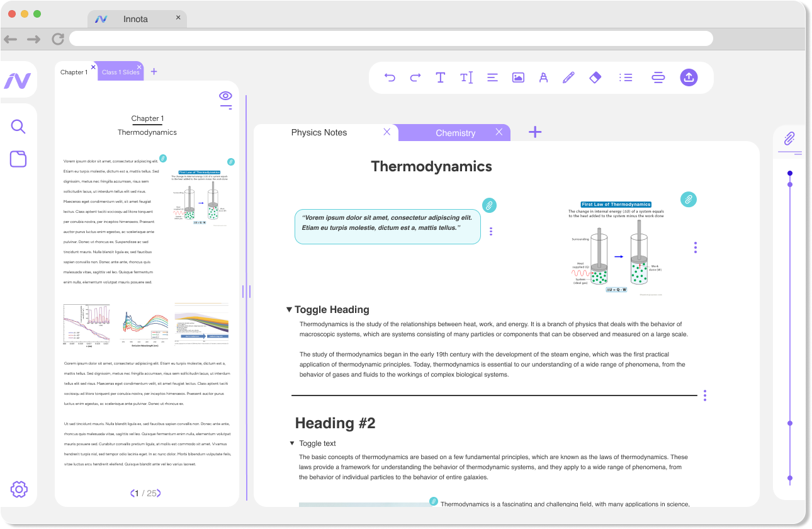Screen dimensions: 812x529
Task: Click the purple upload export button
Action: click(x=689, y=77)
